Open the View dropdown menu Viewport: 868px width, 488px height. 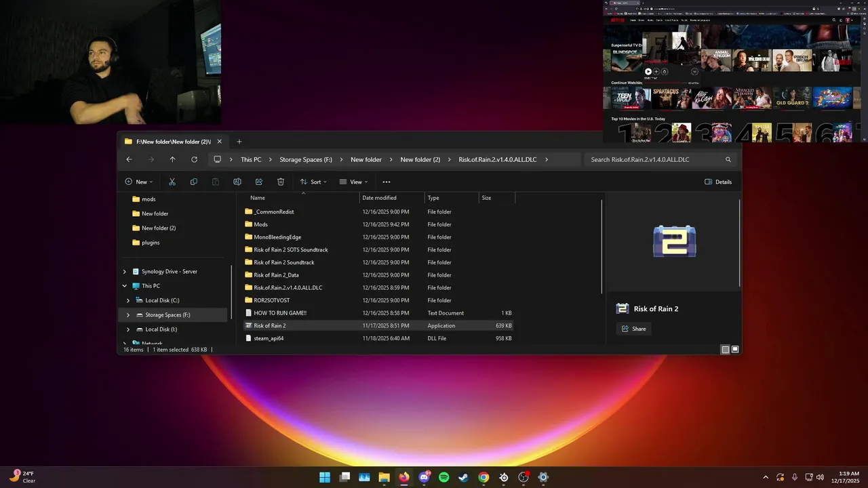pyautogui.click(x=354, y=182)
